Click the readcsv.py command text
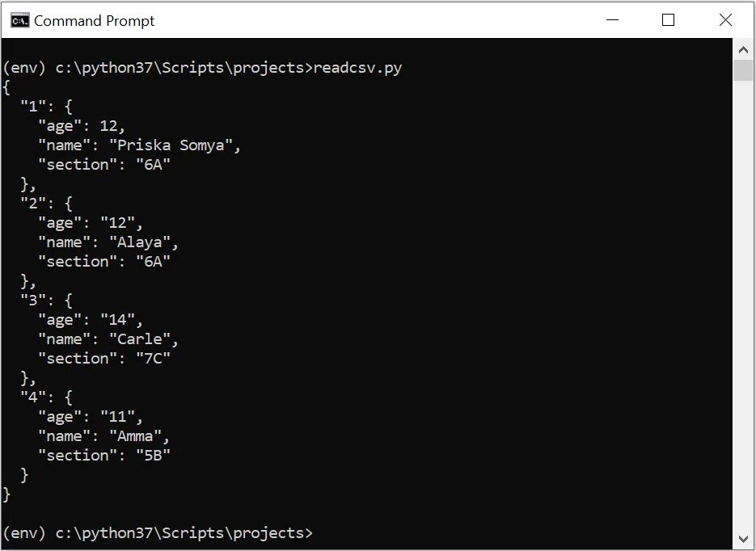Image resolution: width=756 pixels, height=551 pixels. click(x=357, y=68)
